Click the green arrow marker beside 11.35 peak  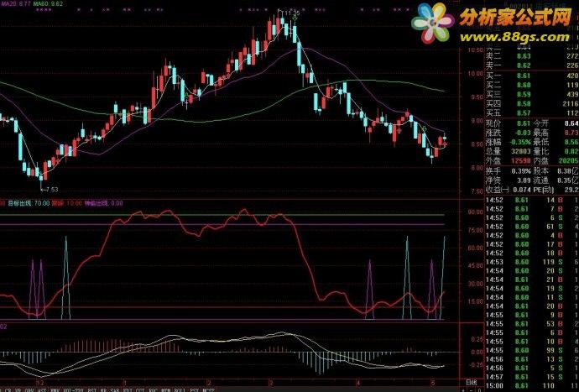295,18
